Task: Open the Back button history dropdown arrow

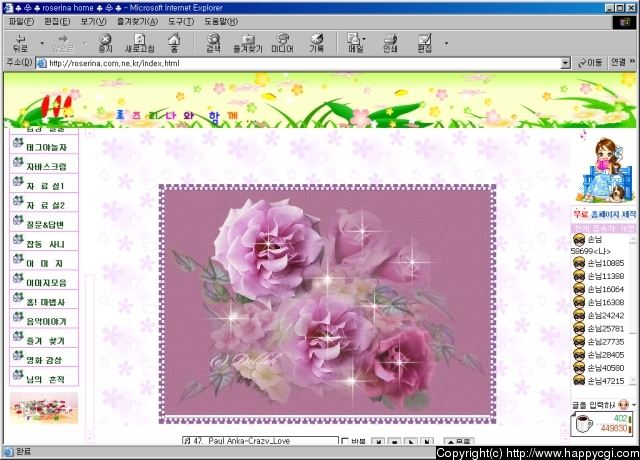Action: pyautogui.click(x=42, y=43)
